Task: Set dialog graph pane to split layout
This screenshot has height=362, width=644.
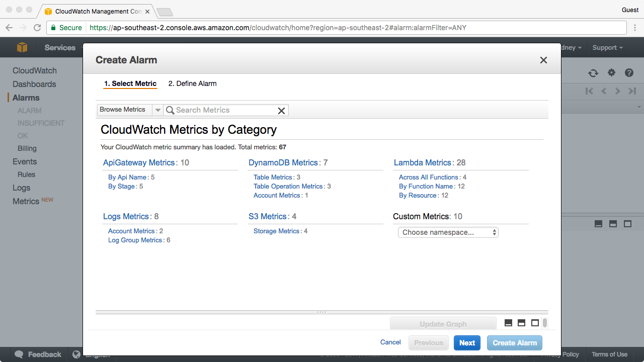Action: [522, 323]
